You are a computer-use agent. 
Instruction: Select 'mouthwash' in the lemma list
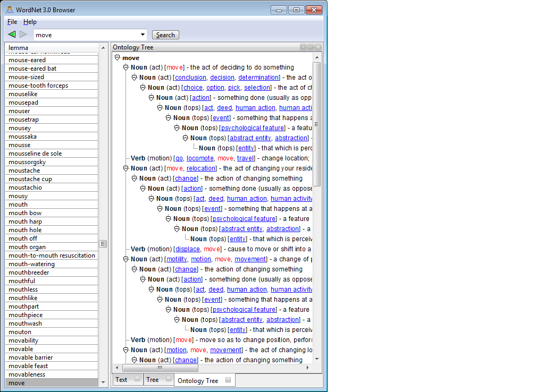click(52, 323)
